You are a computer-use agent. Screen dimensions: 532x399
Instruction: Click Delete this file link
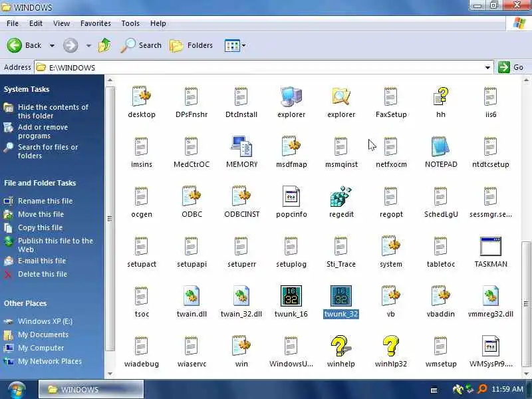point(43,274)
